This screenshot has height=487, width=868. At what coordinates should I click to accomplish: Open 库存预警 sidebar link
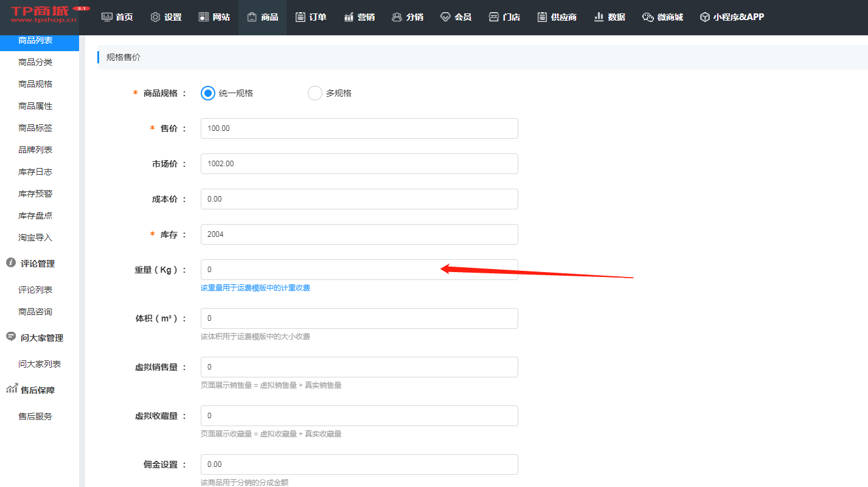(x=35, y=194)
